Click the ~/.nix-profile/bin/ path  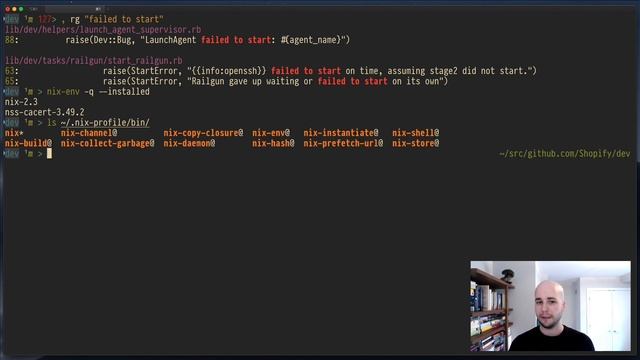tap(105, 122)
